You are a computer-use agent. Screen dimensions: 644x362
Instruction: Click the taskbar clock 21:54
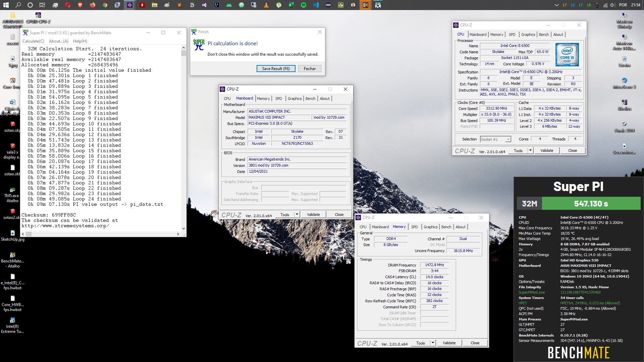(x=635, y=5)
